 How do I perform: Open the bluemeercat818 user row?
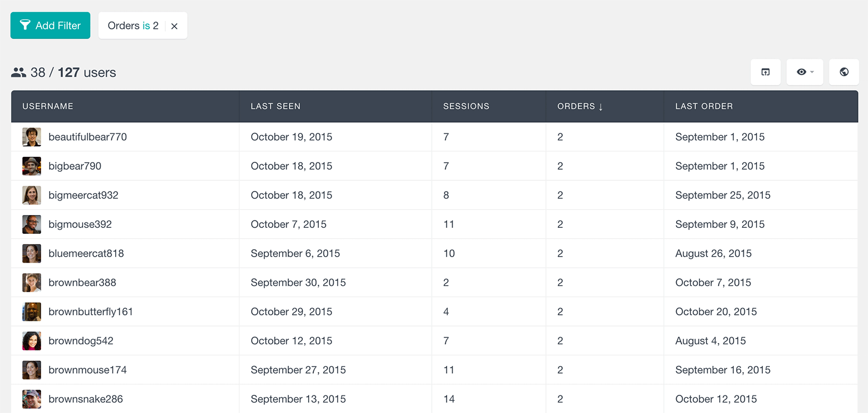(435, 253)
